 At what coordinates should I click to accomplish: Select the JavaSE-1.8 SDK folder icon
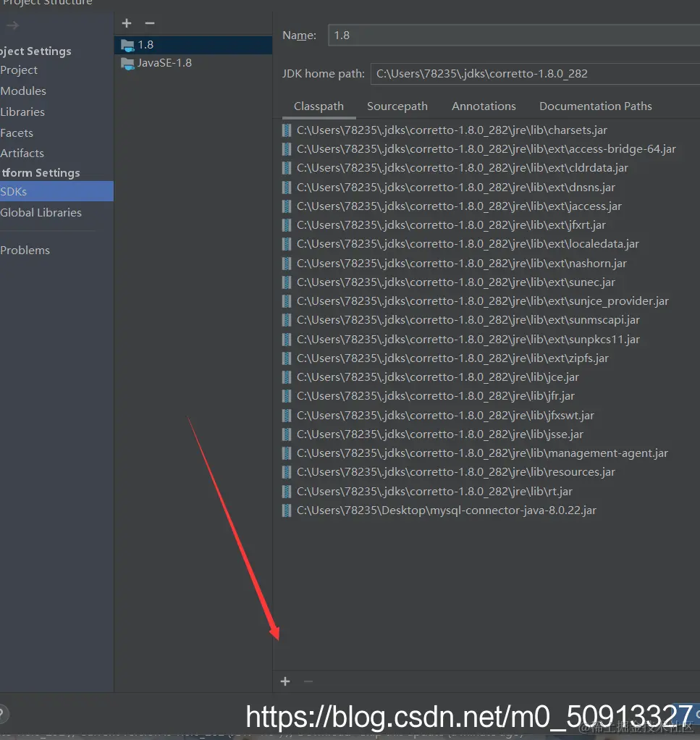[127, 63]
